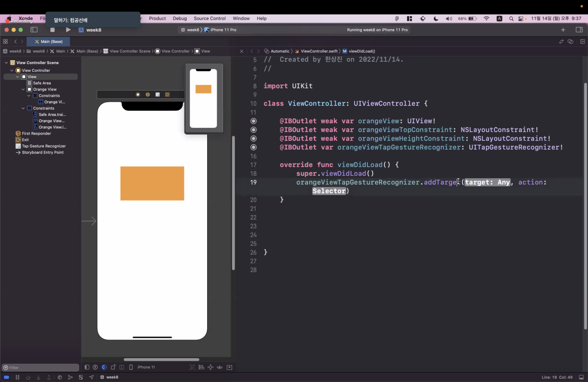The image size is (588, 382).
Task: Stop the running week8 app
Action: click(x=52, y=30)
